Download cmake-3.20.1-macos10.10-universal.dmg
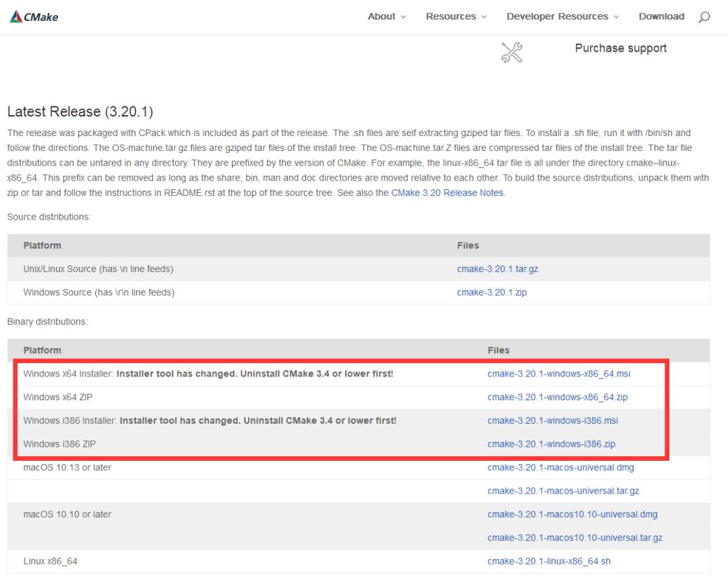The height and width of the screenshot is (576, 728). 572,514
